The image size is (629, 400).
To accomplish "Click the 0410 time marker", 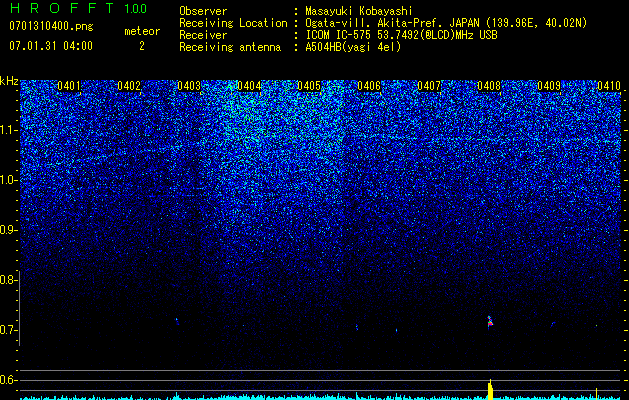I will pos(609,86).
